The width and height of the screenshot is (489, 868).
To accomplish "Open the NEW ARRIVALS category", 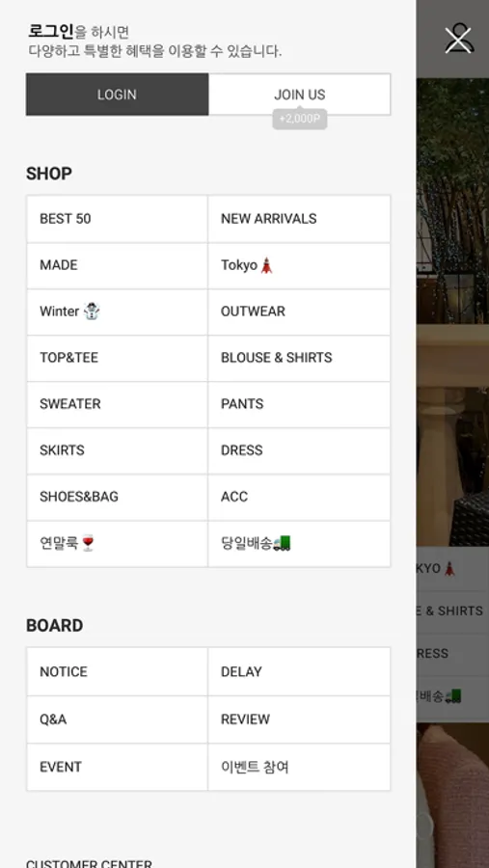I will click(299, 219).
